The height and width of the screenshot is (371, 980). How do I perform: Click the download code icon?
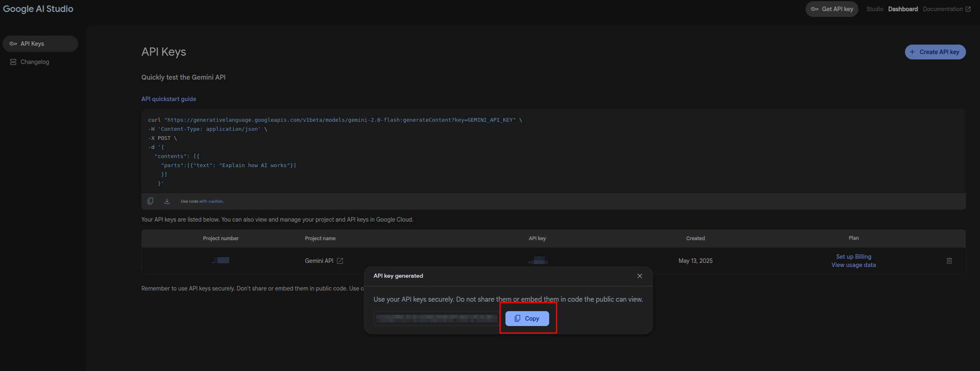tap(167, 201)
